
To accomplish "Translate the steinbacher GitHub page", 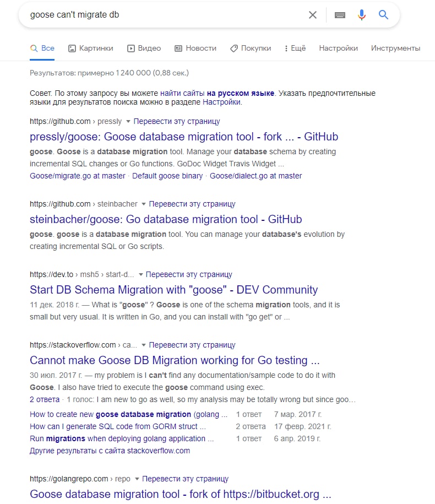I will coord(192,204).
